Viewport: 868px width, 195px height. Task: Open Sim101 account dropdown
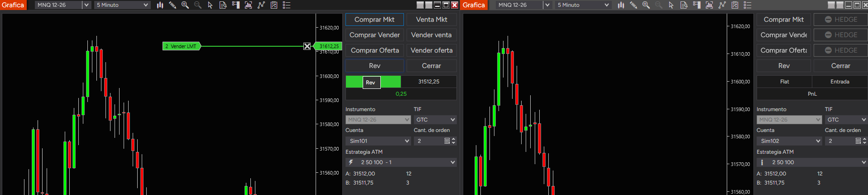coord(378,141)
